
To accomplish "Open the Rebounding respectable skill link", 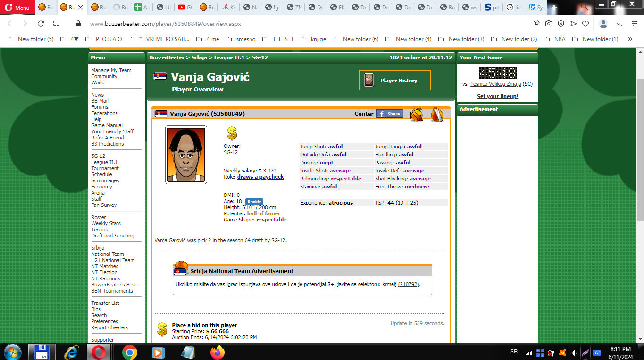I will pos(346,179).
